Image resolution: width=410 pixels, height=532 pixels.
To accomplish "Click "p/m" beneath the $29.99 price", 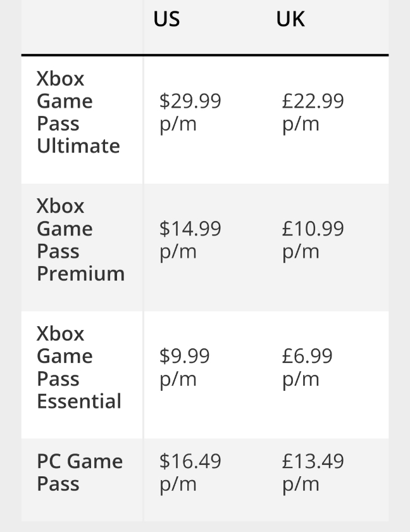I will (x=178, y=124).
